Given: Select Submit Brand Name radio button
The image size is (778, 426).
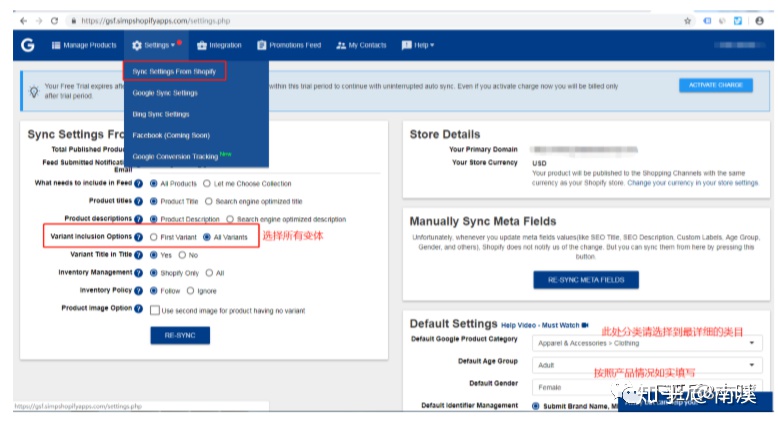Looking at the screenshot, I should point(535,406).
